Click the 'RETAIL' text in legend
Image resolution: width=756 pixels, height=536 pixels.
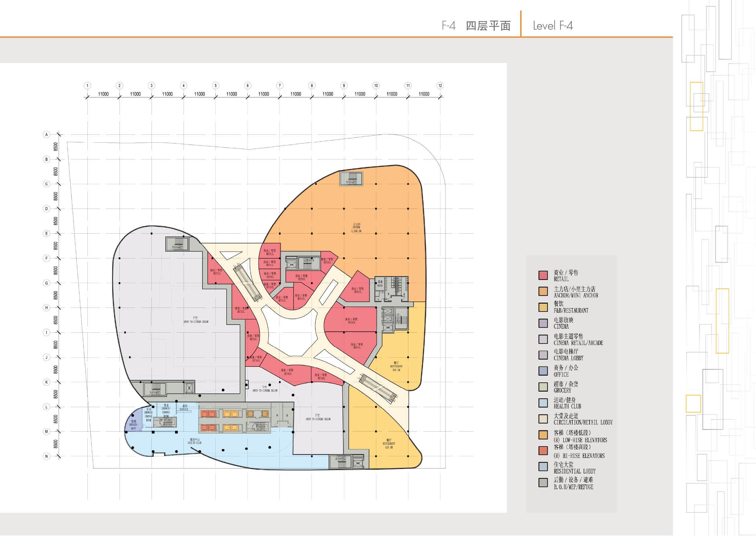(561, 279)
